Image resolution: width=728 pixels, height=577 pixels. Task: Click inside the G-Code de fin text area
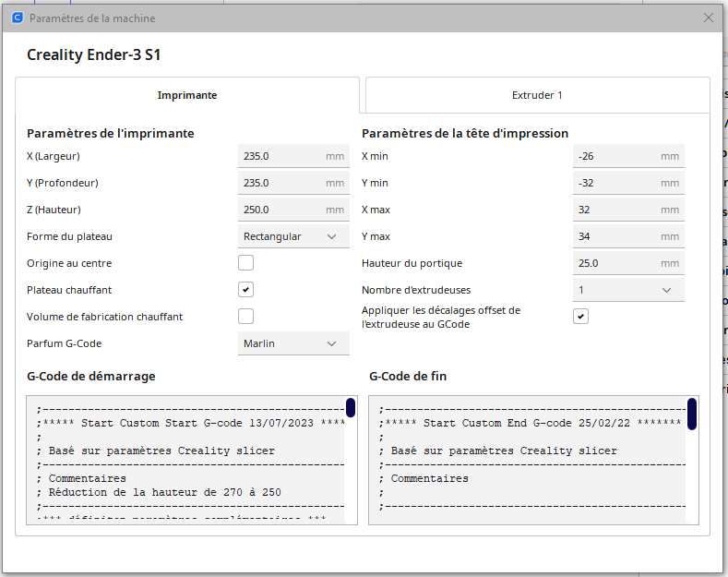(x=533, y=461)
